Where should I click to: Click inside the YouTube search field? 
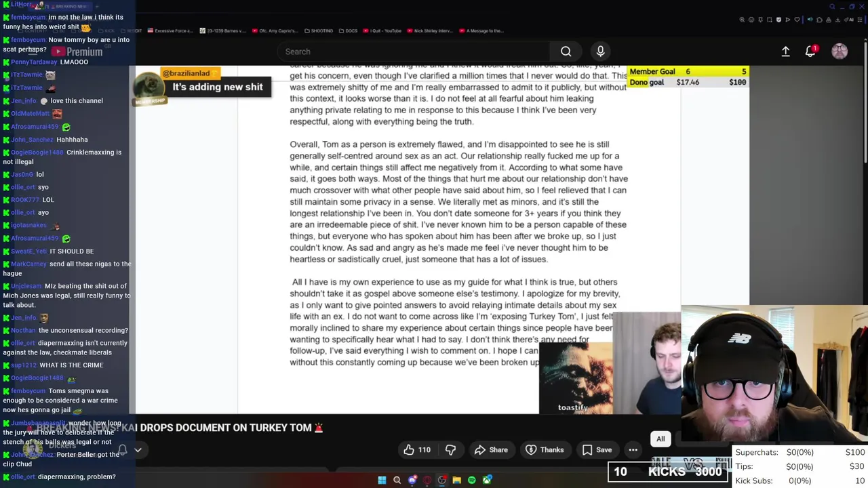414,52
